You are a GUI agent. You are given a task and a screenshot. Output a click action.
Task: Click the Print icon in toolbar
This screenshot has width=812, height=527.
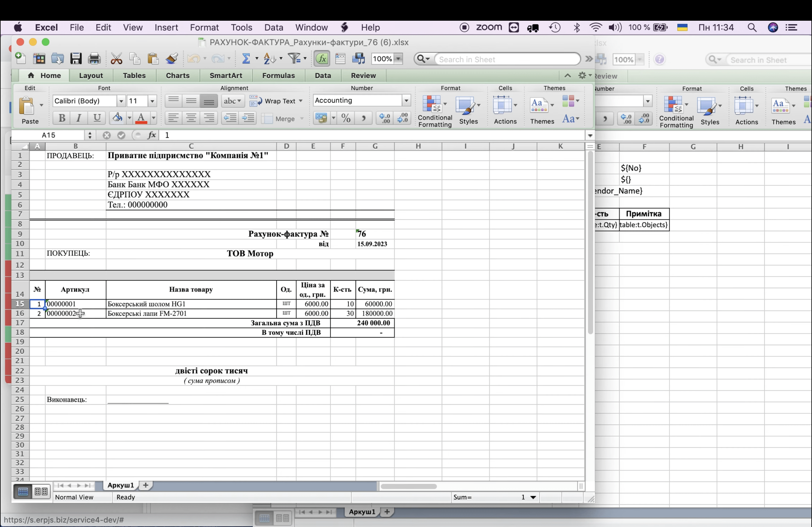94,59
